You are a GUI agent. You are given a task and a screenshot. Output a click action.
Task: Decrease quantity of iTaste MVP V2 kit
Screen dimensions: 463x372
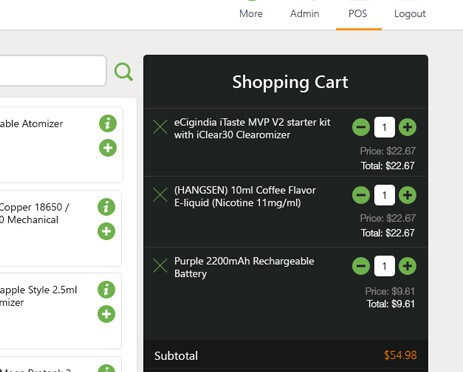tap(361, 127)
